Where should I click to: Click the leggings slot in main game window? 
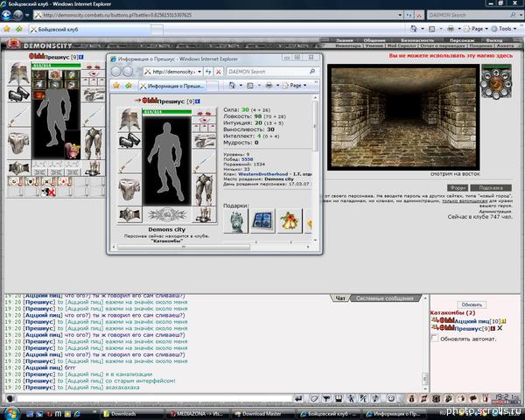click(93, 143)
